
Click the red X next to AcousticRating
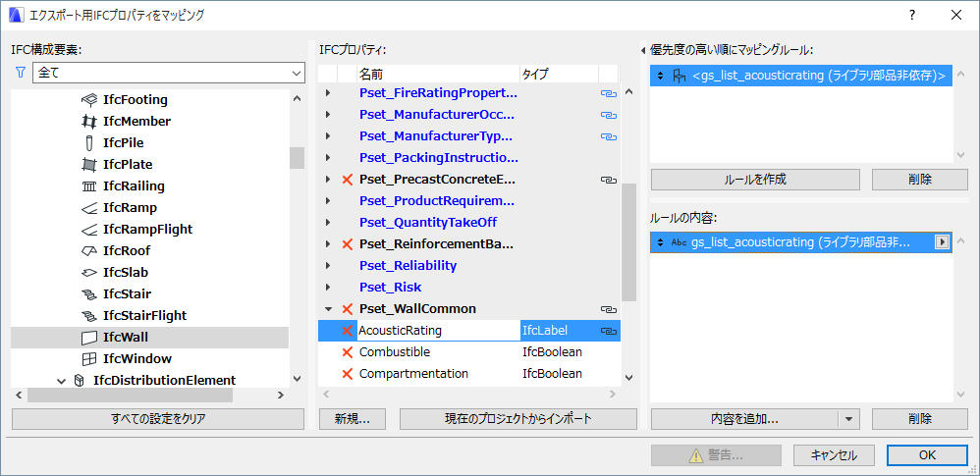[347, 331]
